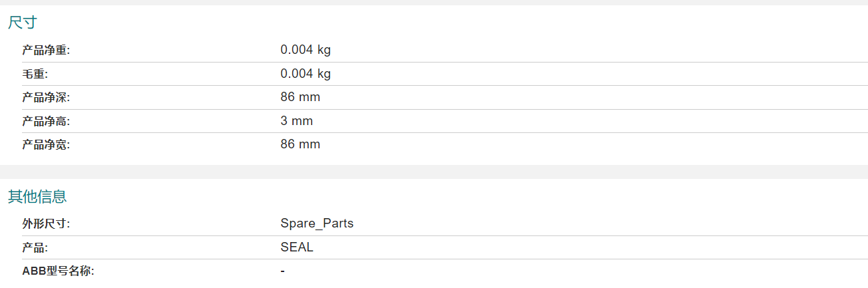Select the 外形尺寸 label
Screen dimensions: 868x288
click(46, 223)
